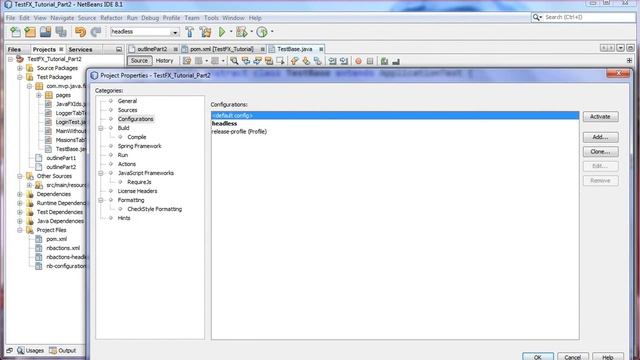Select the General category
The width and height of the screenshot is (640, 360).
point(127,101)
